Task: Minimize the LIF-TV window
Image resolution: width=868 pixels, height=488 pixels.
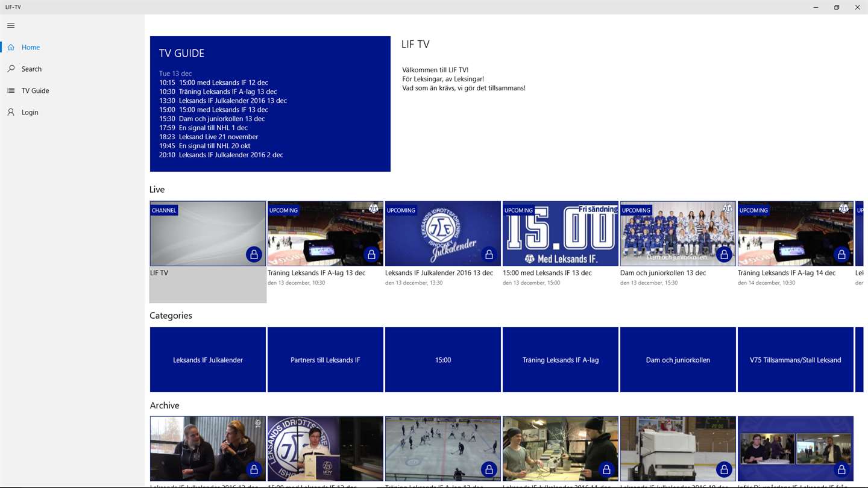Action: pos(816,7)
